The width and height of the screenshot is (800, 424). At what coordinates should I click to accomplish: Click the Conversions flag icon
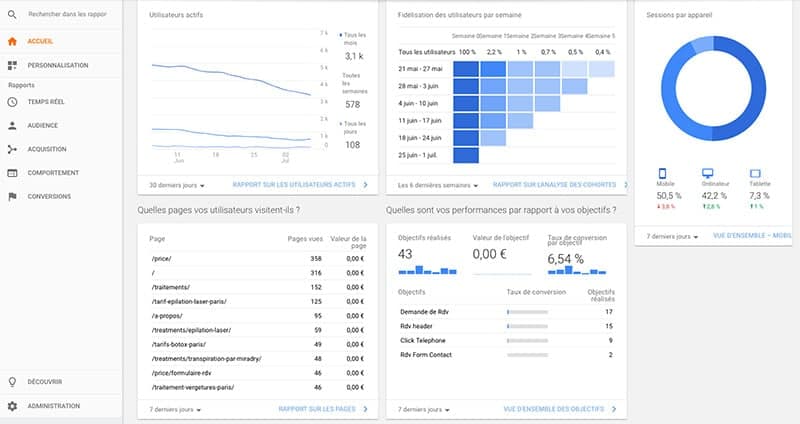coord(12,196)
